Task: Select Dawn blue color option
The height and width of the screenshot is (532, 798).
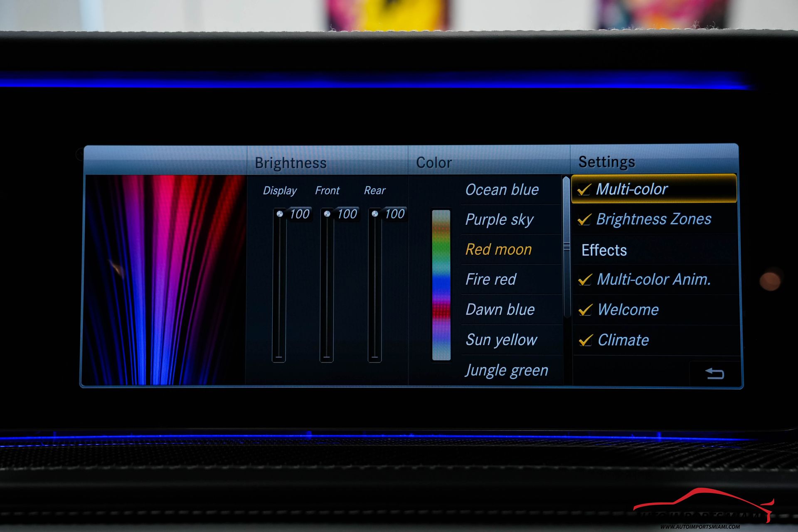Action: pos(500,310)
